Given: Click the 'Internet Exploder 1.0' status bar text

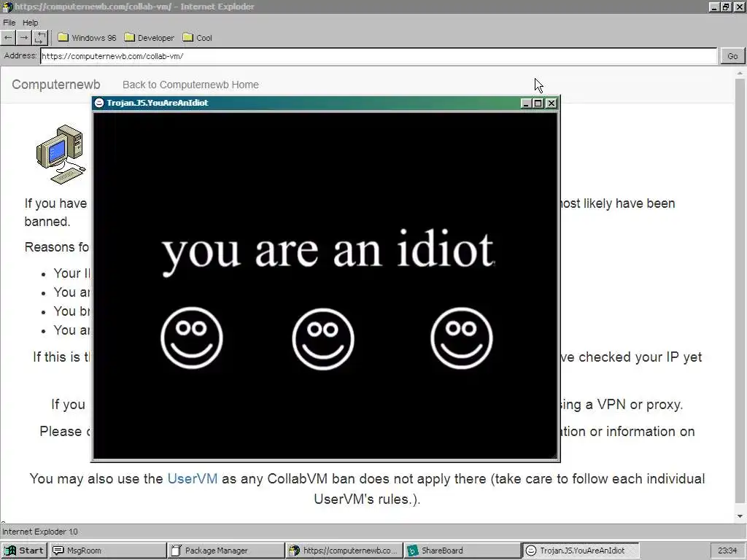Looking at the screenshot, I should (x=40, y=532).
